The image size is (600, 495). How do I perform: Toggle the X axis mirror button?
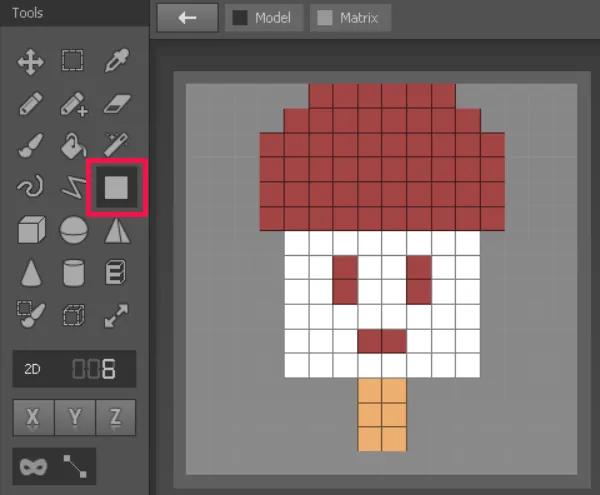pyautogui.click(x=33, y=417)
